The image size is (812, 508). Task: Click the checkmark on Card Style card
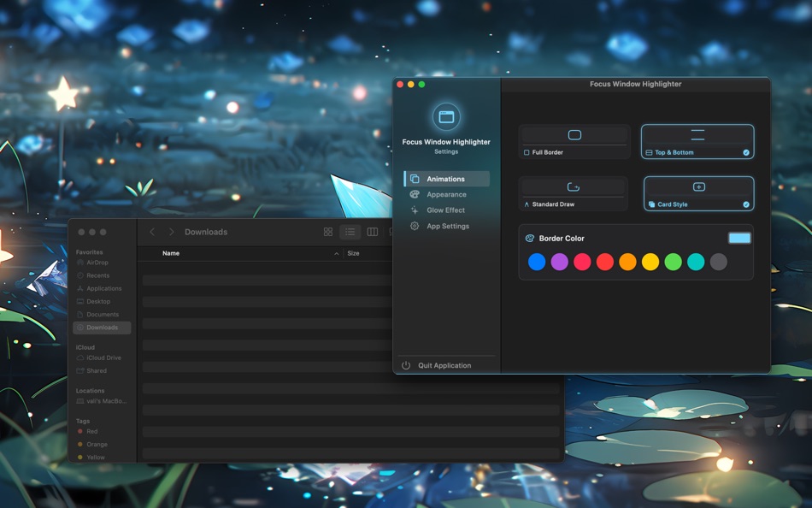pos(746,204)
